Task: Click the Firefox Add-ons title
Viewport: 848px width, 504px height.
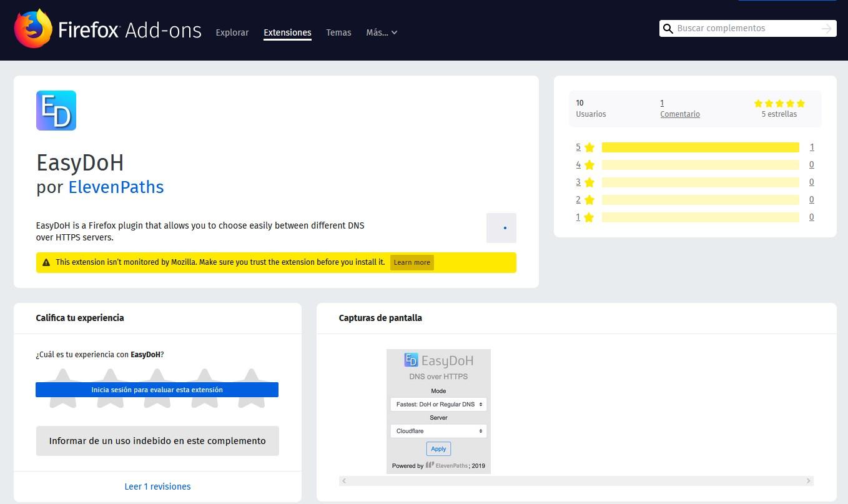Action: pyautogui.click(x=130, y=30)
